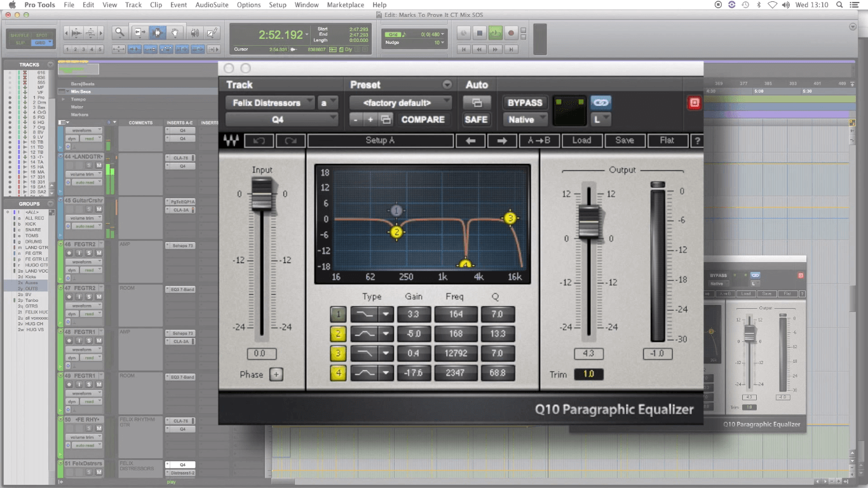Screen dimensions: 868x488
Task: Open the Native plugin format dropdown
Action: click(x=526, y=119)
